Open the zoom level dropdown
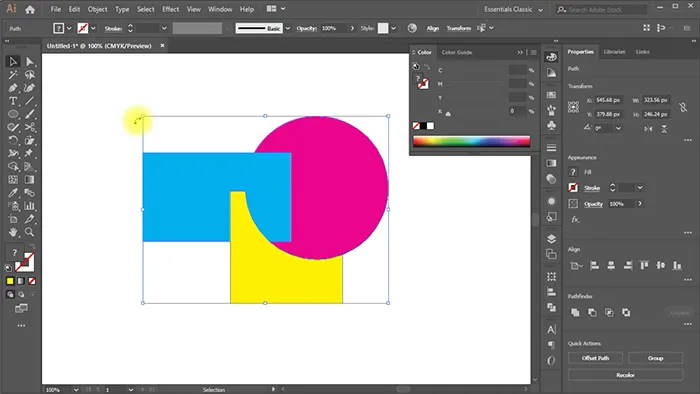The width and height of the screenshot is (700, 394). (x=76, y=390)
